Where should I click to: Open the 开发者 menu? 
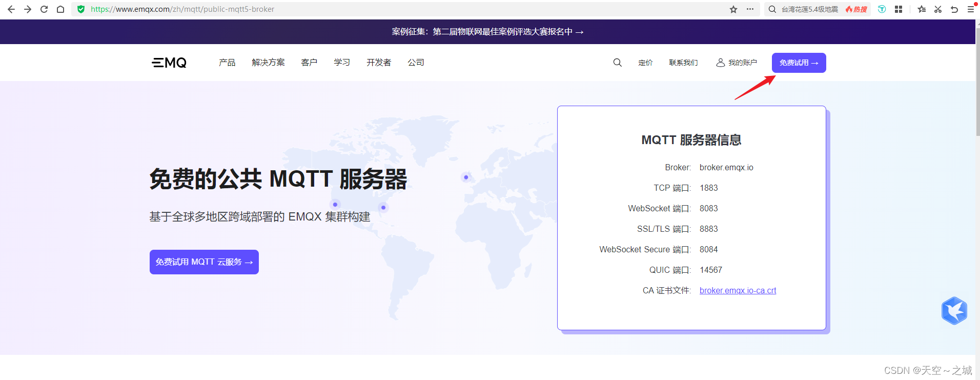[x=379, y=63]
